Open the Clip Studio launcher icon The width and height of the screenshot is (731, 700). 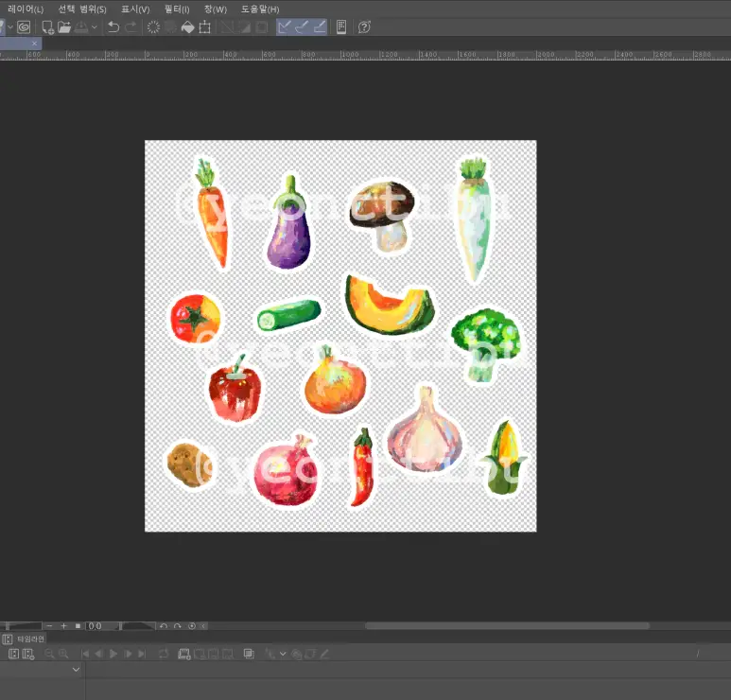point(24,27)
